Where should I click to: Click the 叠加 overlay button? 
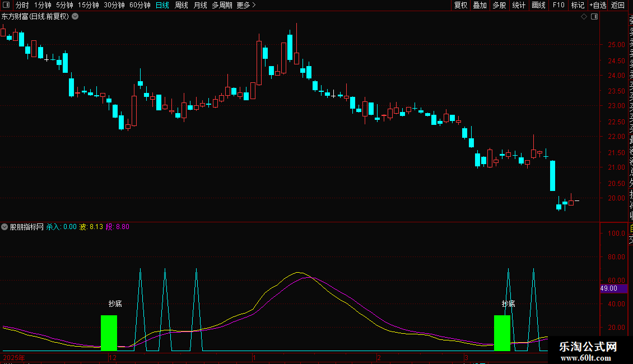pyautogui.click(x=480, y=5)
